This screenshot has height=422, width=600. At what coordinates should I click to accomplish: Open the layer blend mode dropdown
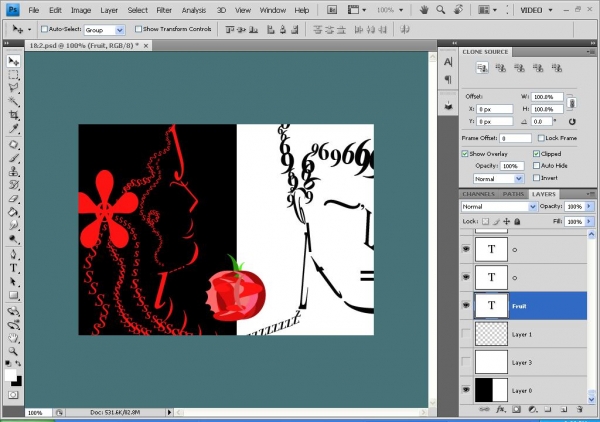click(x=499, y=207)
